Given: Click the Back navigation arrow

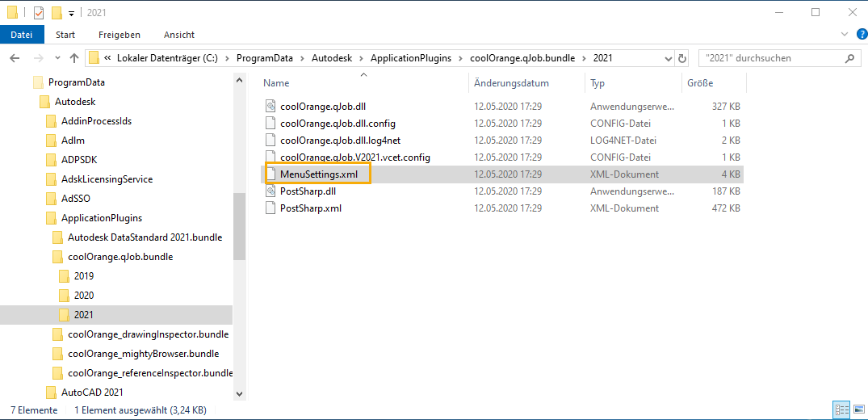Looking at the screenshot, I should pos(14,58).
